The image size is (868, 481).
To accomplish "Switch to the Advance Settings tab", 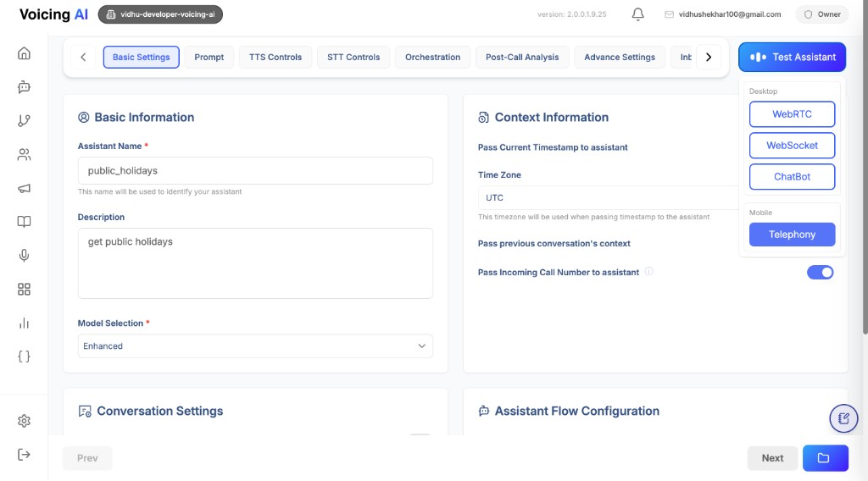I will coord(620,57).
